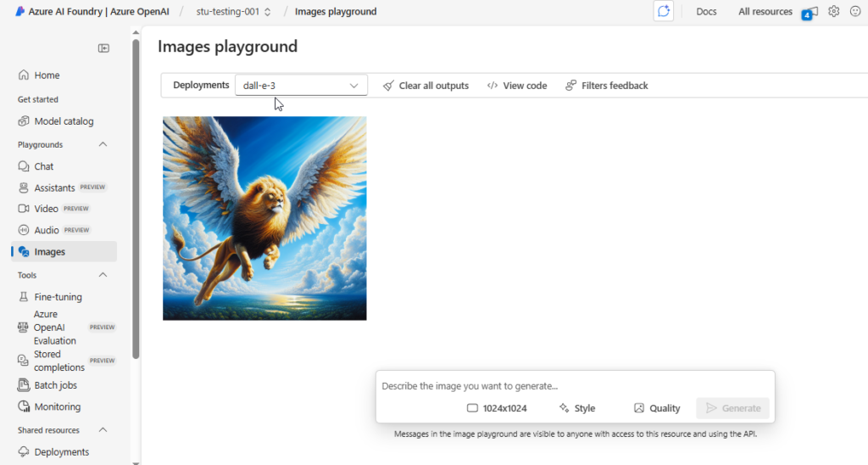Click the sidebar vertical scrollbar

pos(136,199)
